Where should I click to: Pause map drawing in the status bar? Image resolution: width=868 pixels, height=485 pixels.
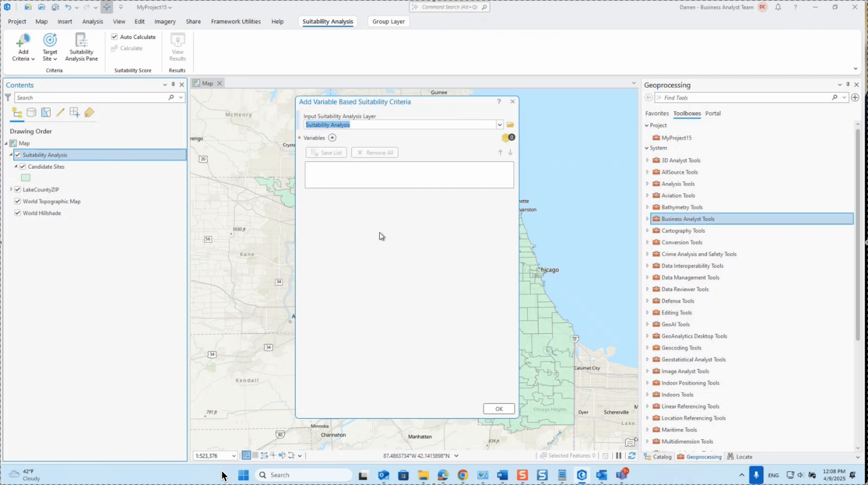click(x=619, y=456)
